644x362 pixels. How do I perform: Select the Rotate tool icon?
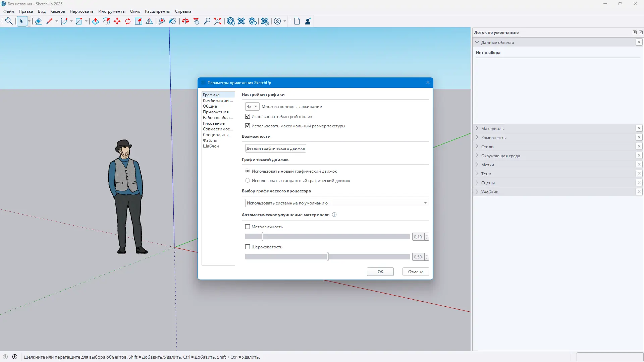point(128,21)
